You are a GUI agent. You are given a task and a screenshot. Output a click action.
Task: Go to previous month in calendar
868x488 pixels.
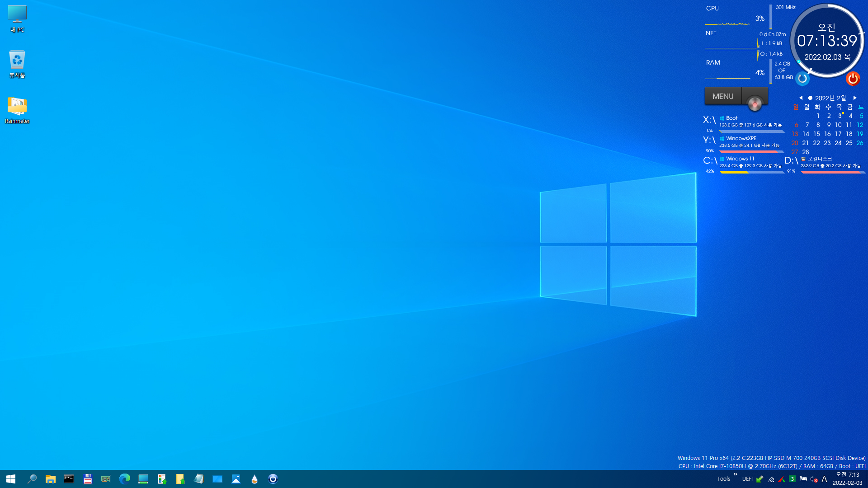[801, 98]
